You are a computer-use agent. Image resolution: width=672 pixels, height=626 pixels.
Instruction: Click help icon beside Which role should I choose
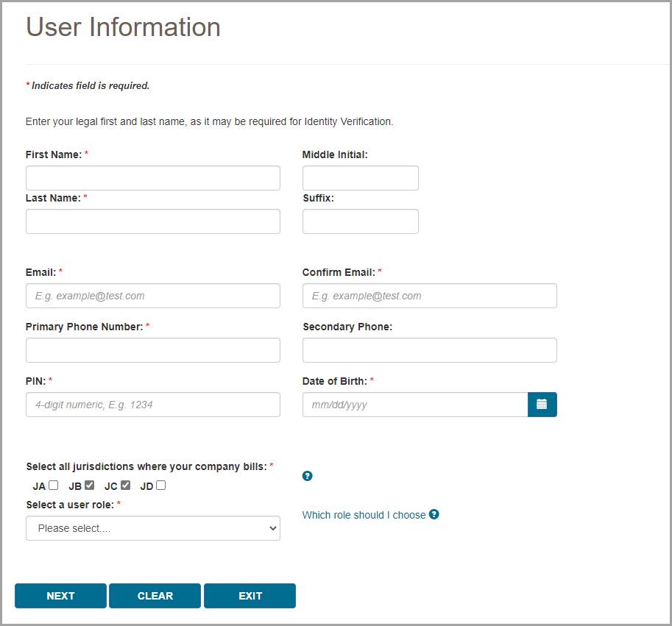click(434, 514)
